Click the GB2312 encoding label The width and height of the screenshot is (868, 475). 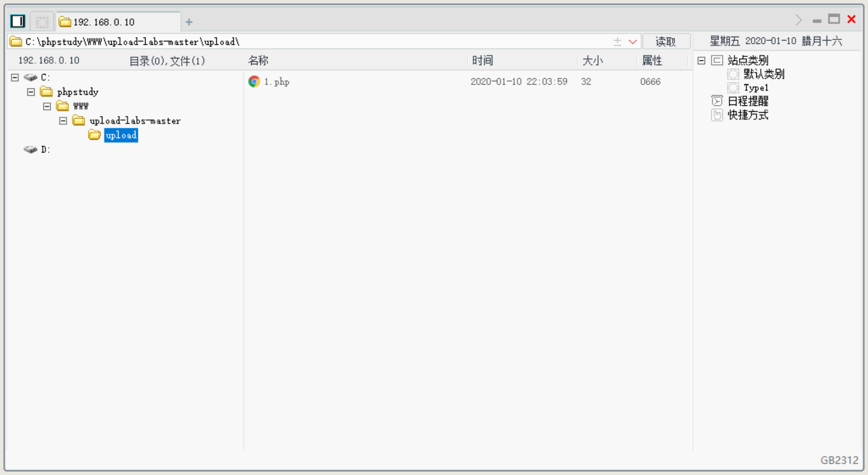point(839,460)
